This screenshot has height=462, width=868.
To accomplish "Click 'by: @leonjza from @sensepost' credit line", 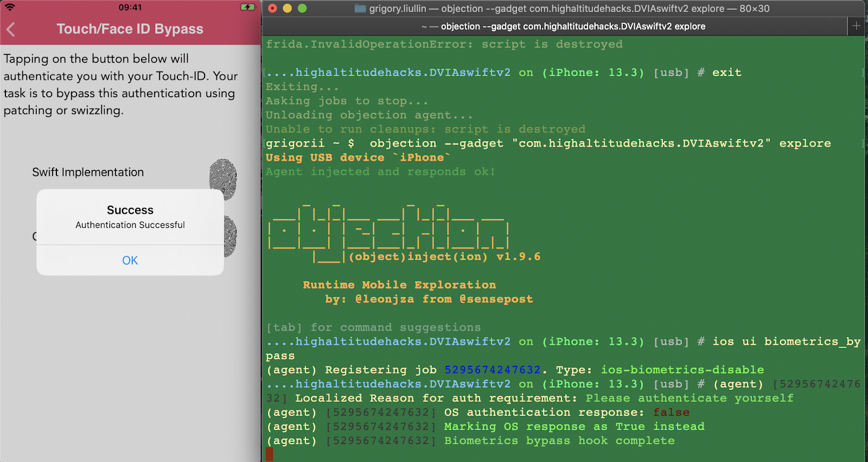I will (429, 299).
